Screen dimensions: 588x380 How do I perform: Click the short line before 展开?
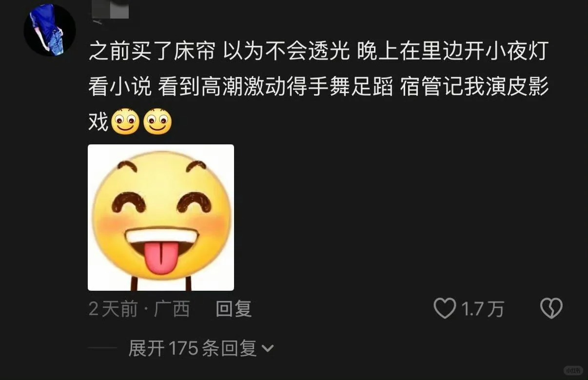click(x=103, y=348)
